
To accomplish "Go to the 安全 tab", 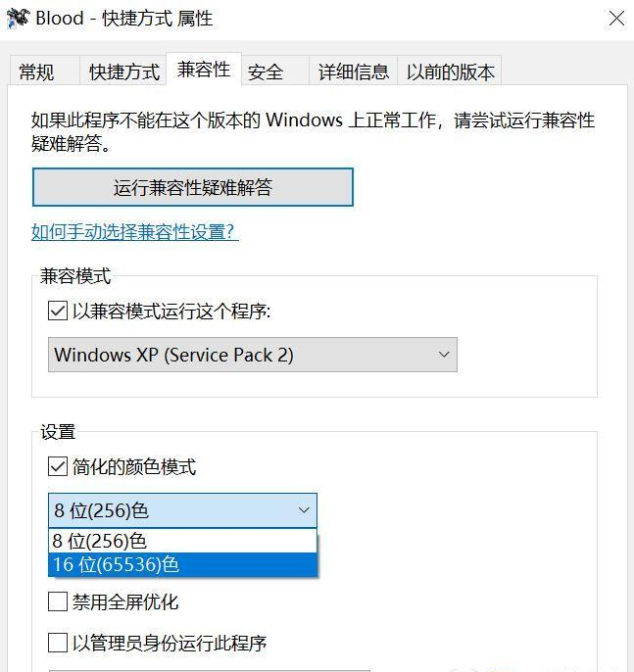I will 266,72.
